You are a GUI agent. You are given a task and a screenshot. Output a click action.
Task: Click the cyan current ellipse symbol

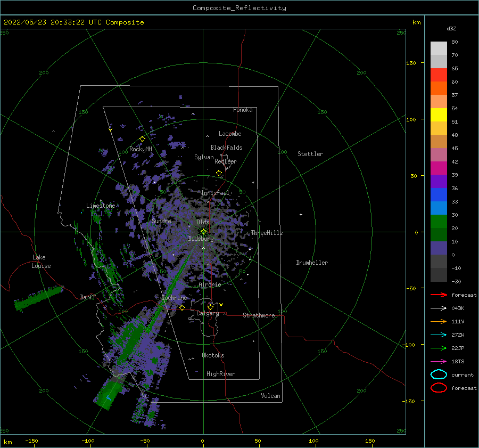tap(439, 374)
